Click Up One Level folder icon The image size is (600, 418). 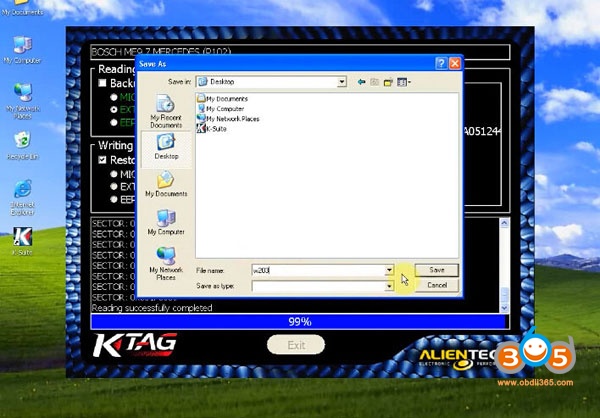[375, 82]
